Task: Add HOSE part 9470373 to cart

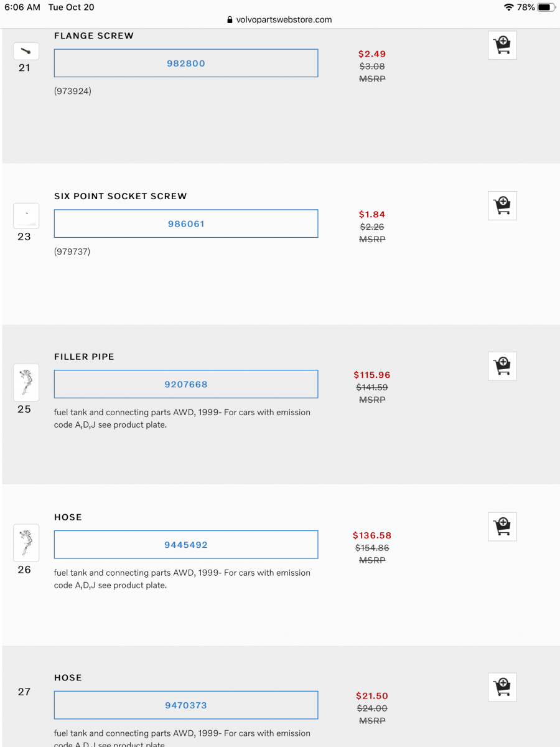Action: coord(502,687)
